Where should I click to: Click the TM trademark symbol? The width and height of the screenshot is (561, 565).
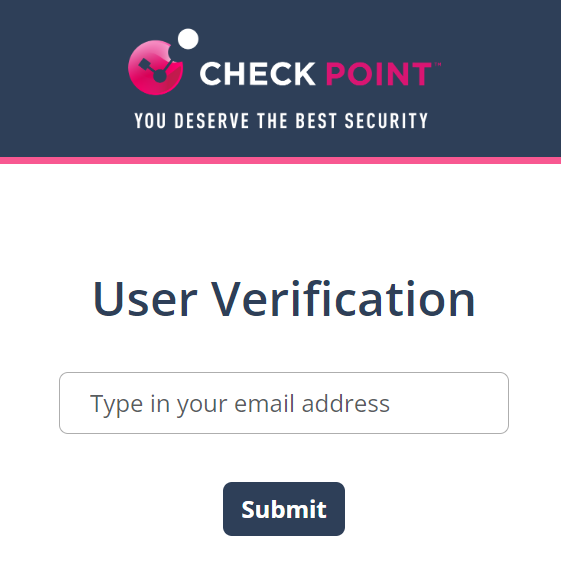438,64
